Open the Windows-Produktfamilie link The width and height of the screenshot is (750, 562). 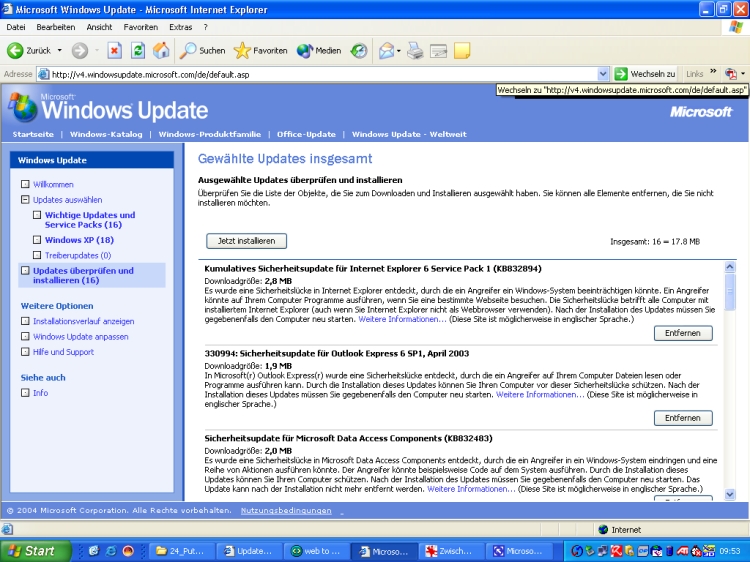coord(210,134)
